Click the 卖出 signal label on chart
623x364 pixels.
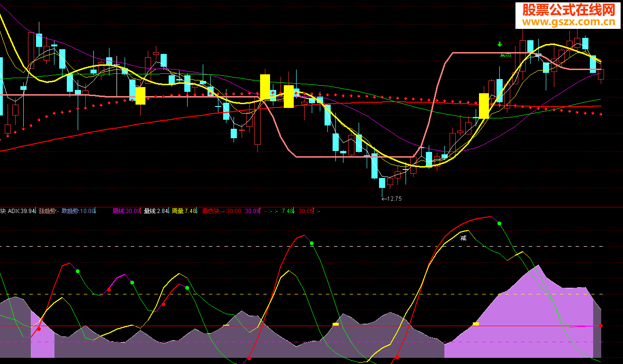click(506, 54)
